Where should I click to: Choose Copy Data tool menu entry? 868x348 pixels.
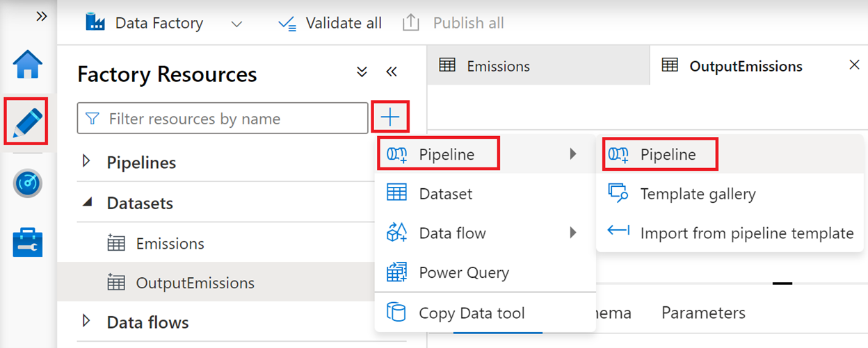[x=485, y=313]
